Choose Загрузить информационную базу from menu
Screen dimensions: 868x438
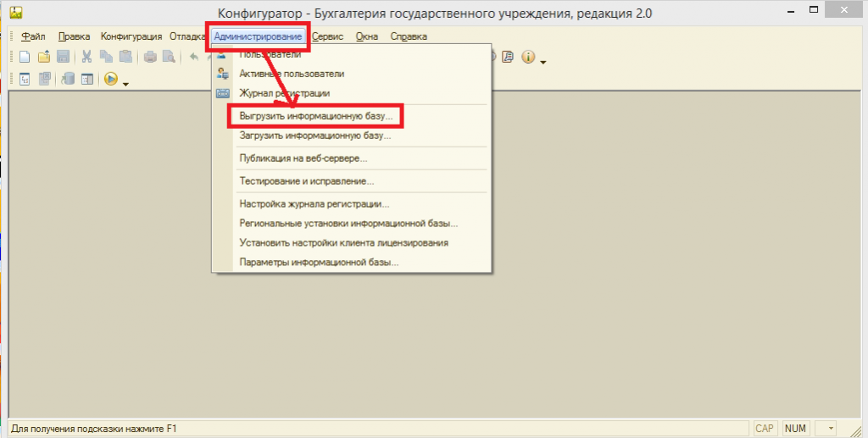(315, 136)
